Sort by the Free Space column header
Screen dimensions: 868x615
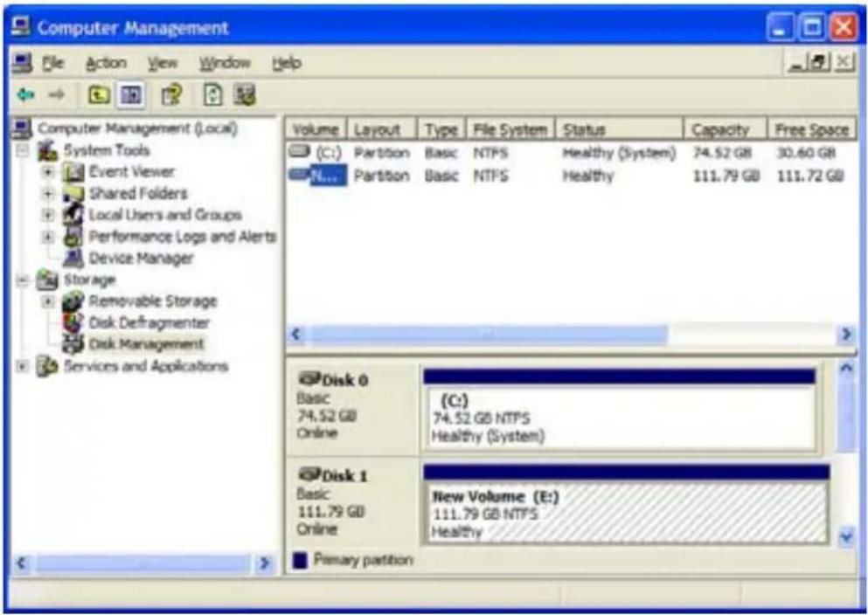tap(811, 129)
